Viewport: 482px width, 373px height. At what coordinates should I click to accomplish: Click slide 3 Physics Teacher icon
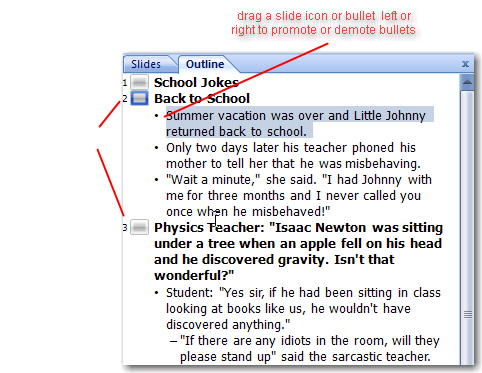point(139,227)
